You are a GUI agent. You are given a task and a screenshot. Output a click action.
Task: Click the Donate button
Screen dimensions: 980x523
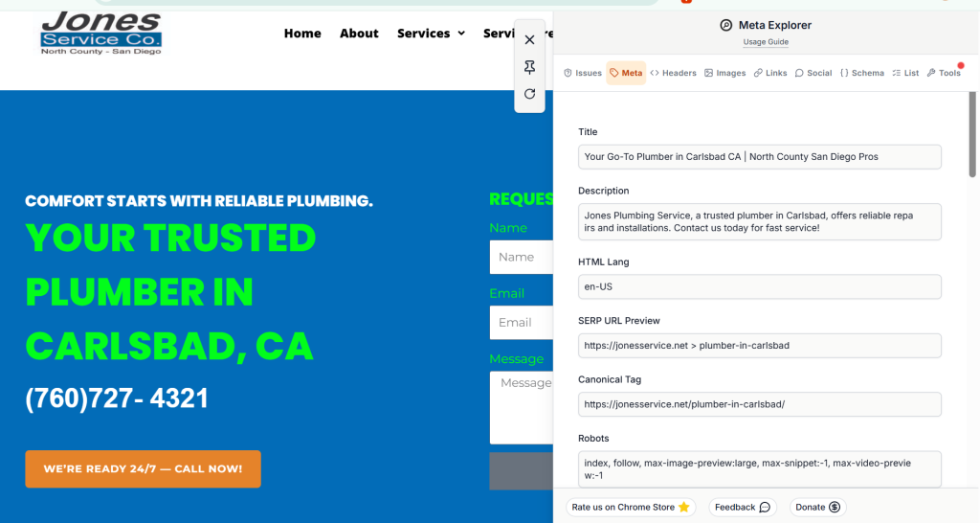tap(817, 507)
